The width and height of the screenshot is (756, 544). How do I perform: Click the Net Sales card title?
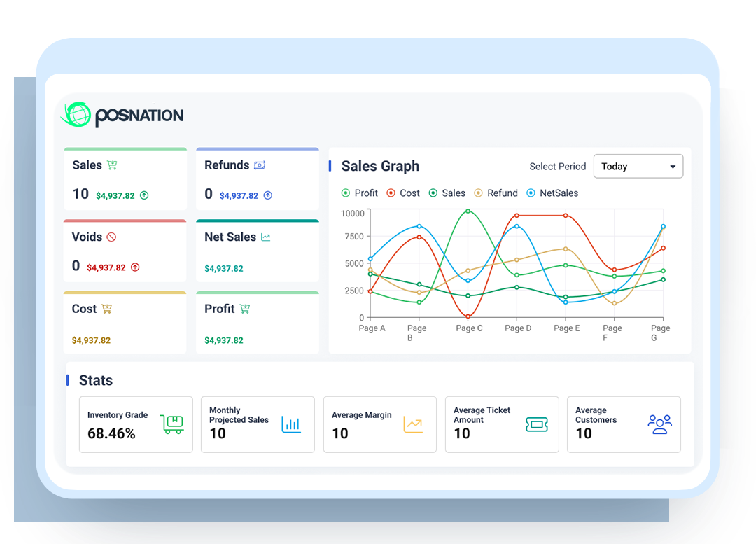click(x=230, y=237)
